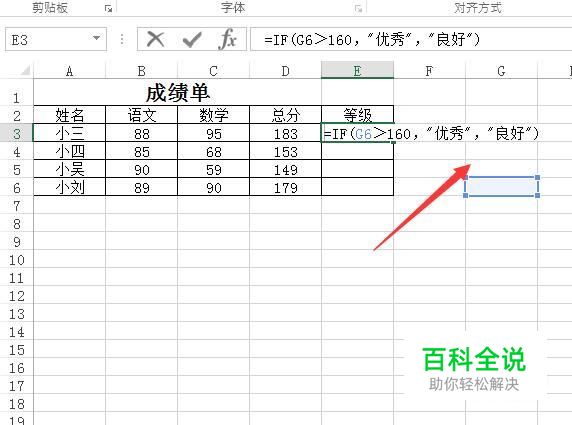This screenshot has width=572, height=425.
Task: Click the cell containing 小四
Action: 69,151
